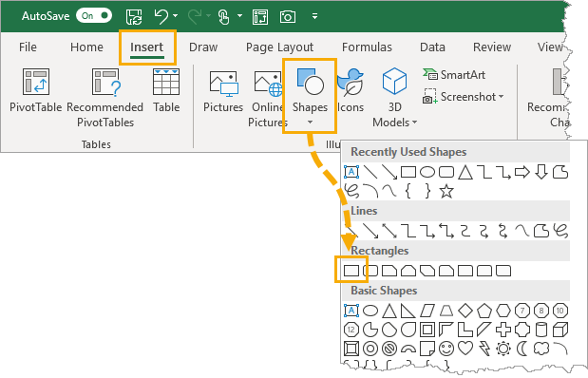Insert a Table from the ribbon

click(x=166, y=90)
